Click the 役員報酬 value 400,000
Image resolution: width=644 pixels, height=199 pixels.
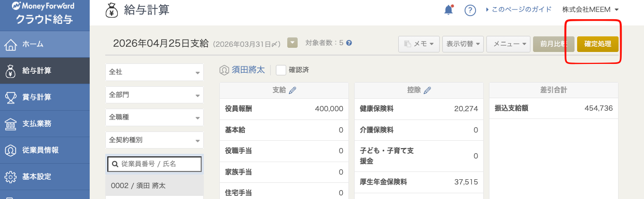[x=329, y=109]
